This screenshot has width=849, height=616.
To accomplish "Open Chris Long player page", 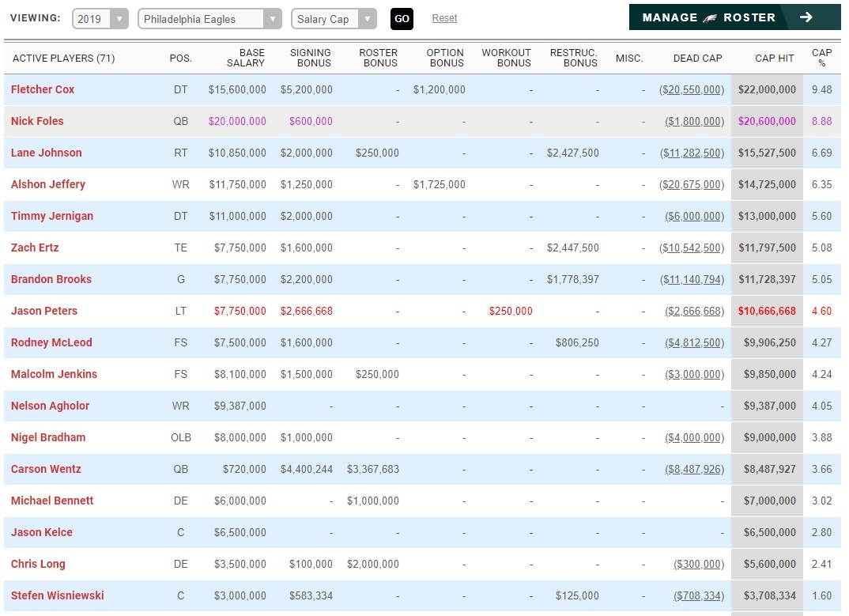I will coord(38,564).
